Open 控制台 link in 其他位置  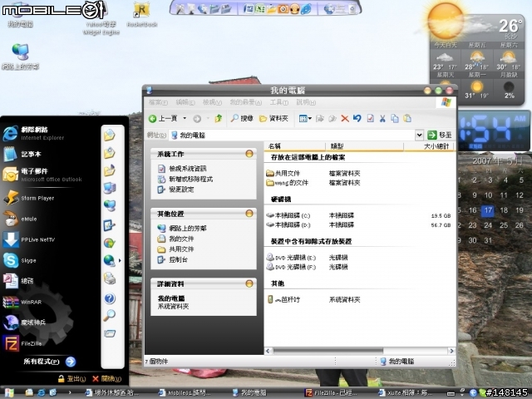pos(178,260)
